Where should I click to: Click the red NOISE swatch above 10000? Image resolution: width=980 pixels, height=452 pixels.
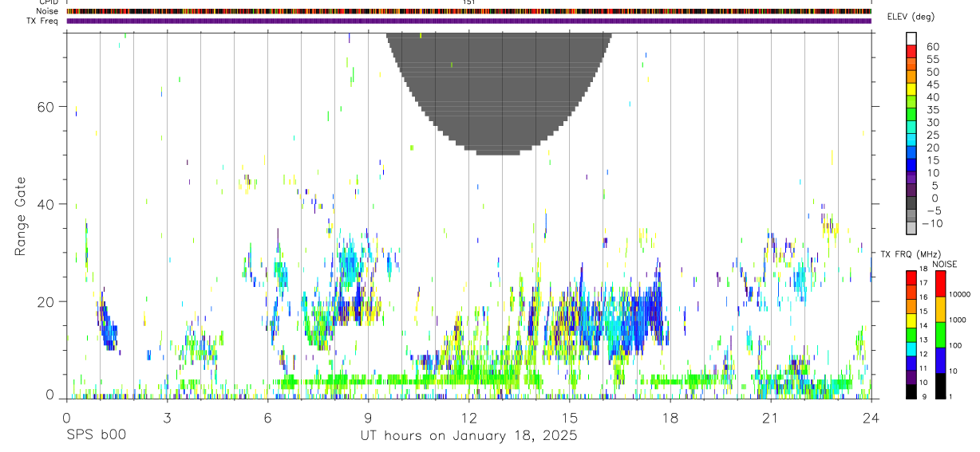(939, 283)
